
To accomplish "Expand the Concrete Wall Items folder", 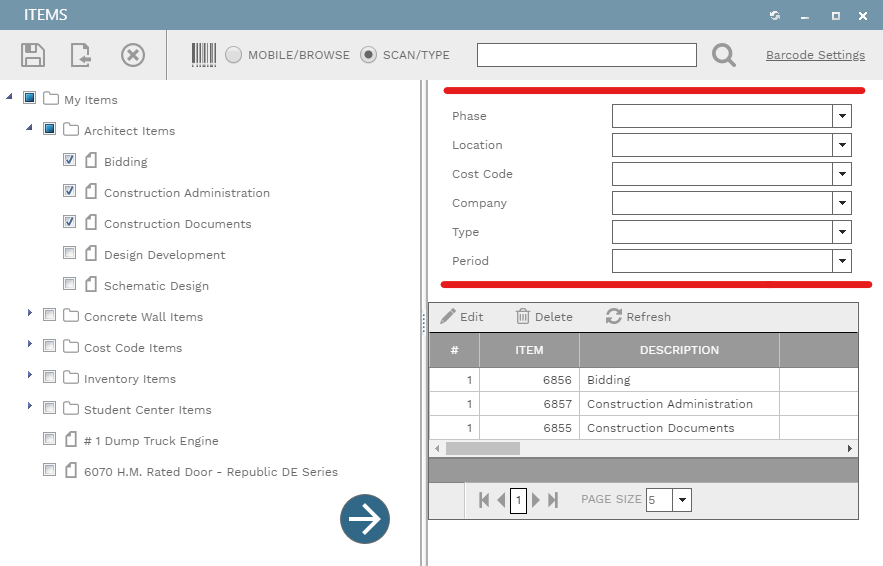I will point(30,315).
